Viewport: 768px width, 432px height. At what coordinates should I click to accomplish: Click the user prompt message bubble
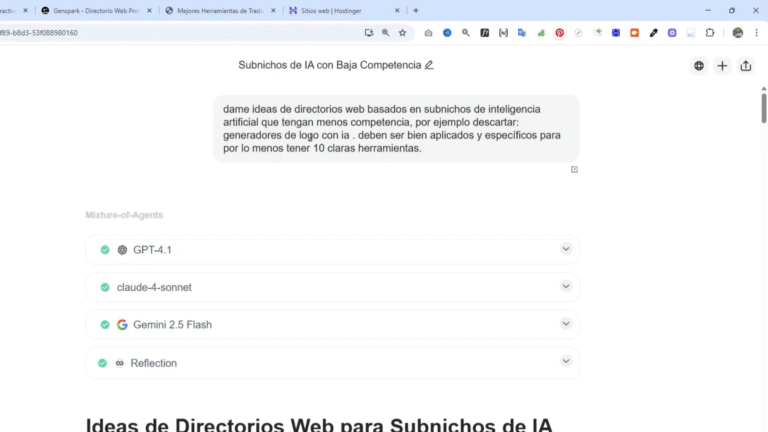pos(396,129)
